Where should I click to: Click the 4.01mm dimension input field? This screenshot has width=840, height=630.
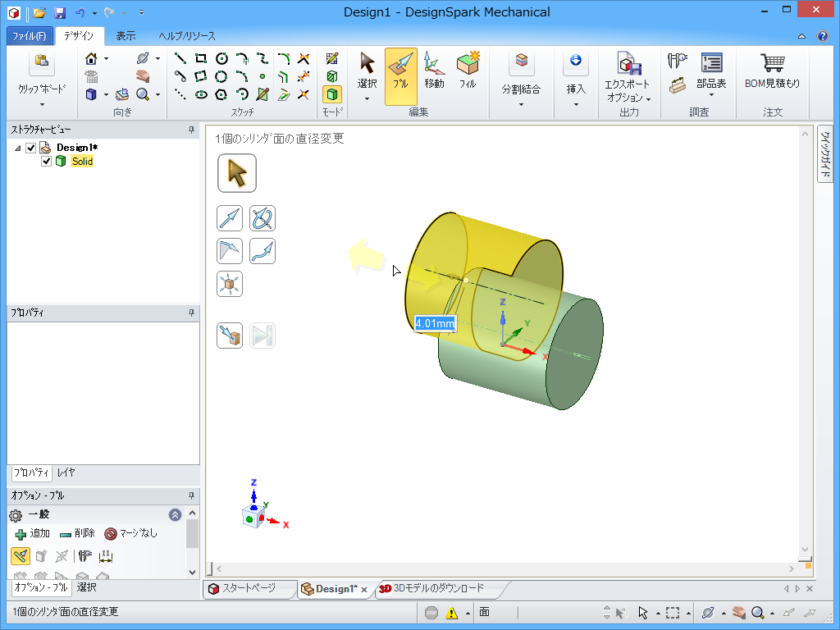click(436, 323)
